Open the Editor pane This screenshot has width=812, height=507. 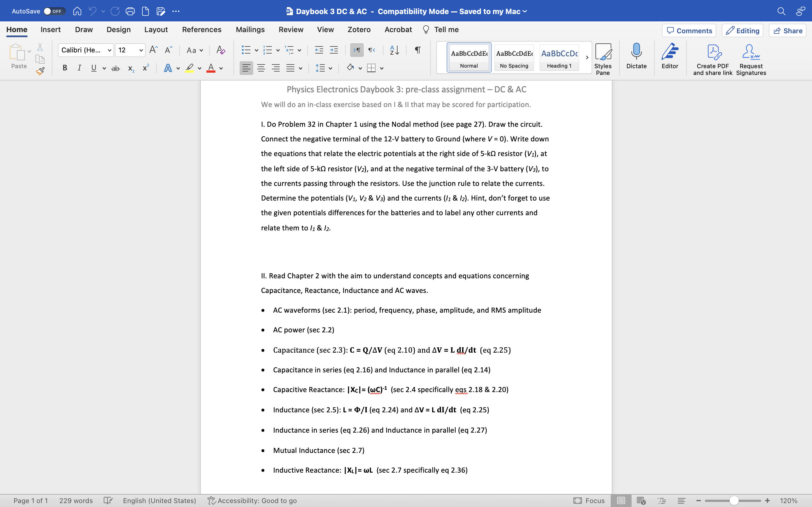click(x=669, y=57)
